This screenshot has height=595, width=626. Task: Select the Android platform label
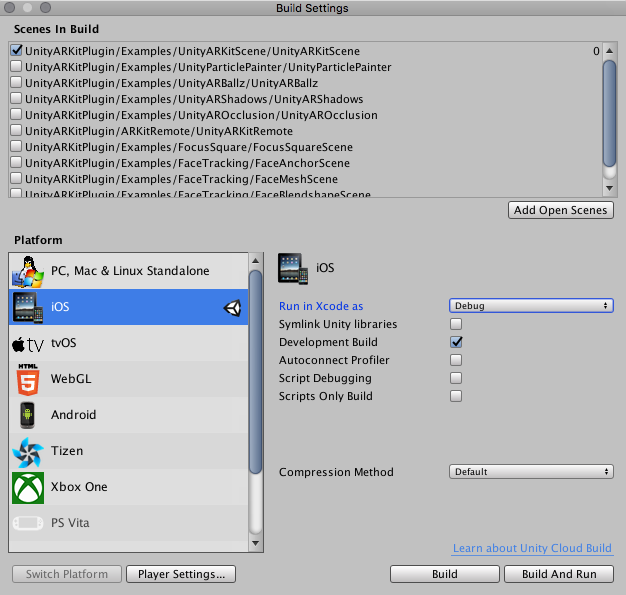click(73, 415)
